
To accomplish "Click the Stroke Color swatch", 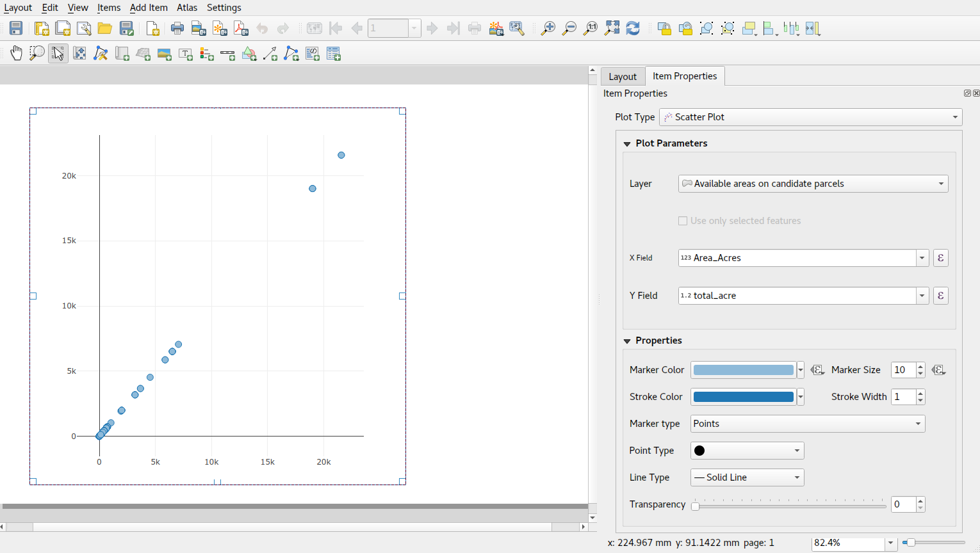I will pyautogui.click(x=743, y=396).
